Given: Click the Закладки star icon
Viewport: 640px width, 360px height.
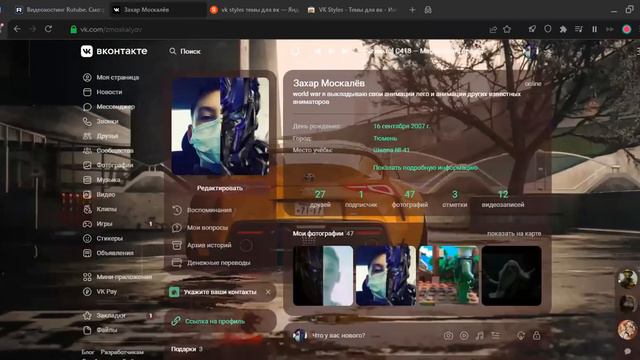Looking at the screenshot, I should (x=87, y=316).
